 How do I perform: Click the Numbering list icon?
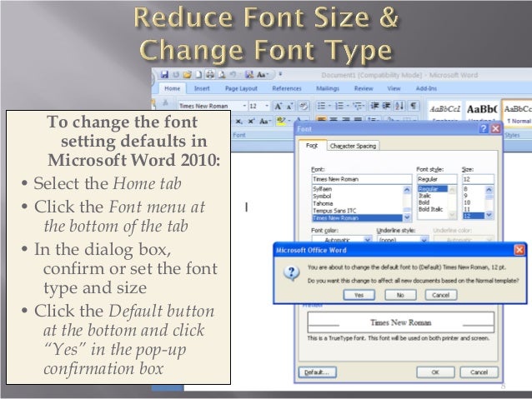(x=339, y=106)
